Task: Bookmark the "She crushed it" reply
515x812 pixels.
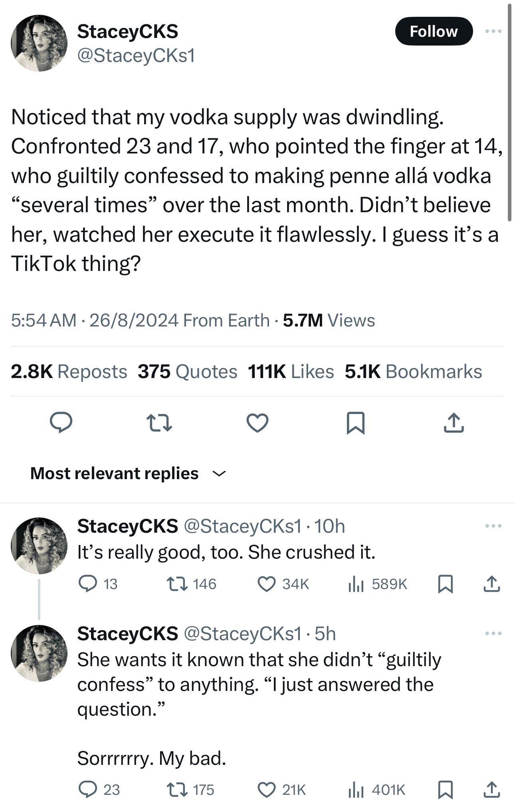Action: pyautogui.click(x=445, y=584)
